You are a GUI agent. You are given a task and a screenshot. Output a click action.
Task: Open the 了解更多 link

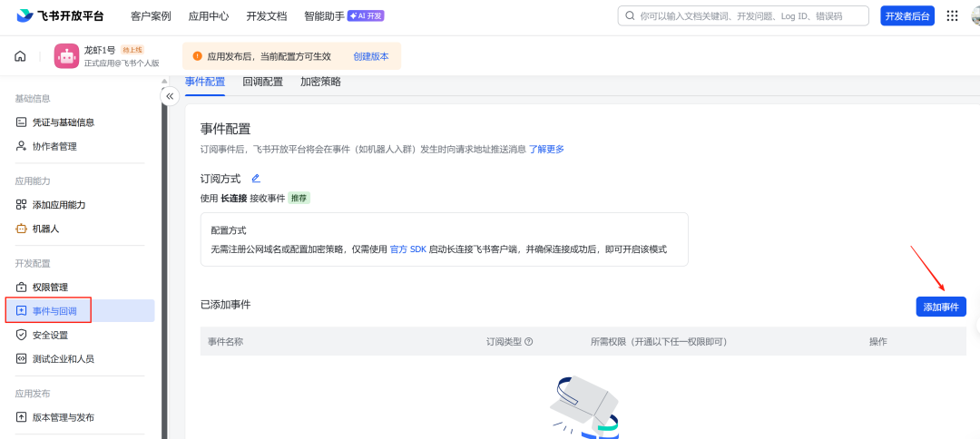[546, 149]
